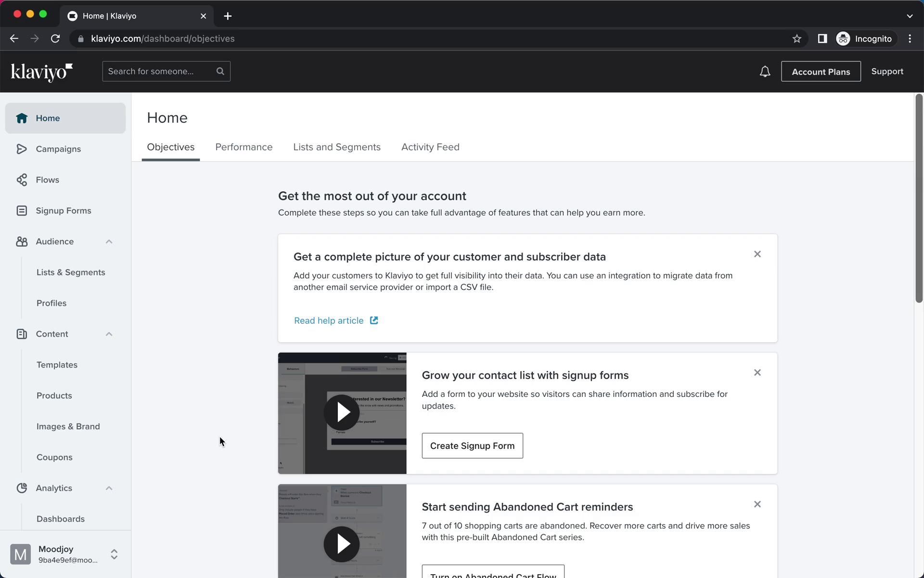924x578 pixels.
Task: Play the signup forms video
Action: coord(342,412)
